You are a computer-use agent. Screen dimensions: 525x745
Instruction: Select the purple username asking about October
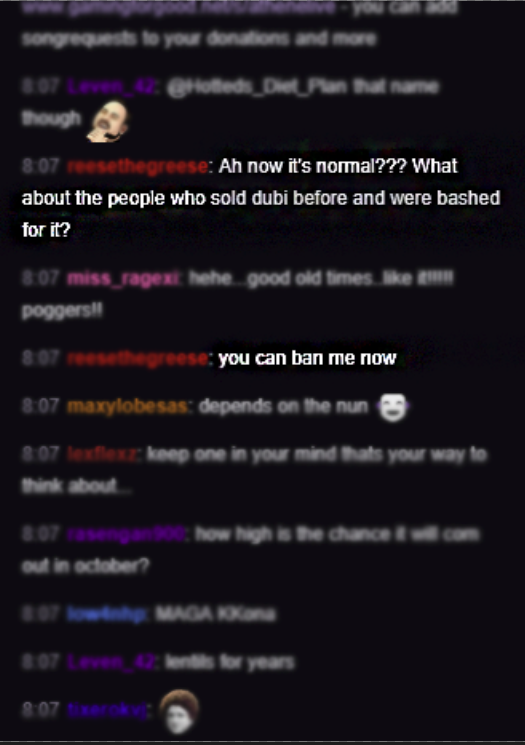(x=126, y=535)
